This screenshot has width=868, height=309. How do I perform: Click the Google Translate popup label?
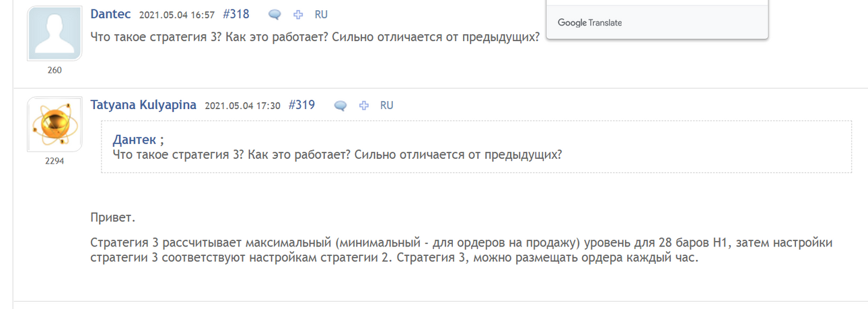(x=589, y=23)
